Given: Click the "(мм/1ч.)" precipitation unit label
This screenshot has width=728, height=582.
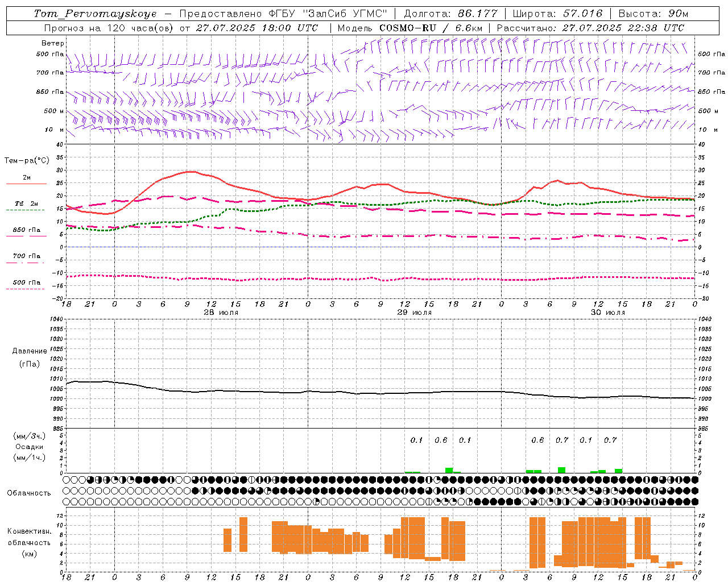Looking at the screenshot, I should [x=30, y=458].
